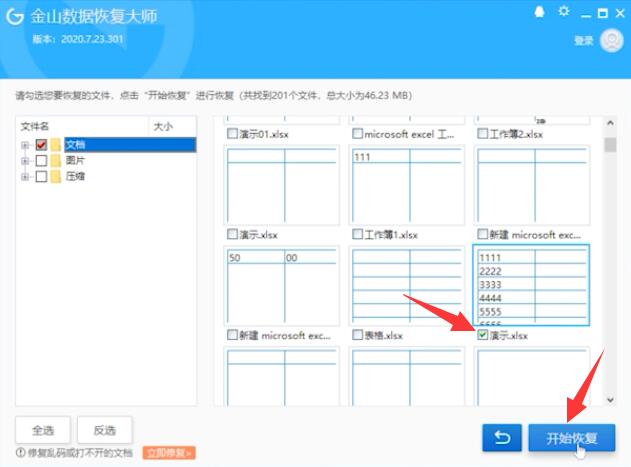Select the 压缩 tree item

75,176
